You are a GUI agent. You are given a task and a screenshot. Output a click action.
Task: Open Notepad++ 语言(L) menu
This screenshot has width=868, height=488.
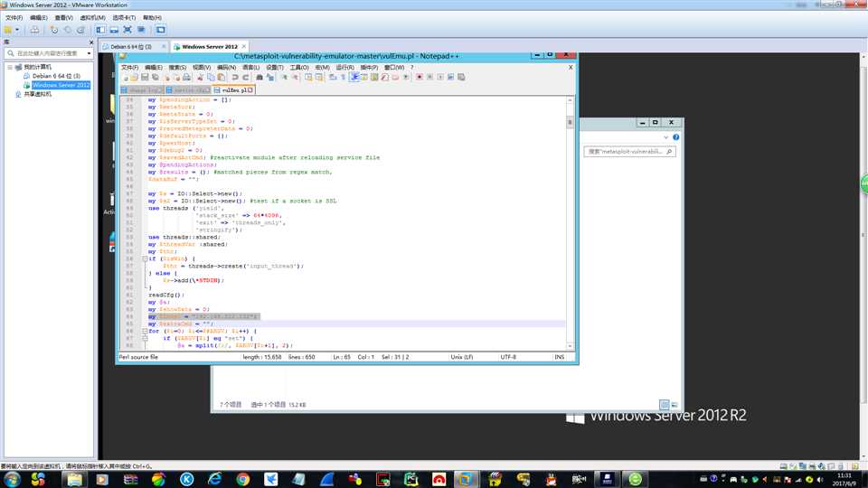pos(250,68)
